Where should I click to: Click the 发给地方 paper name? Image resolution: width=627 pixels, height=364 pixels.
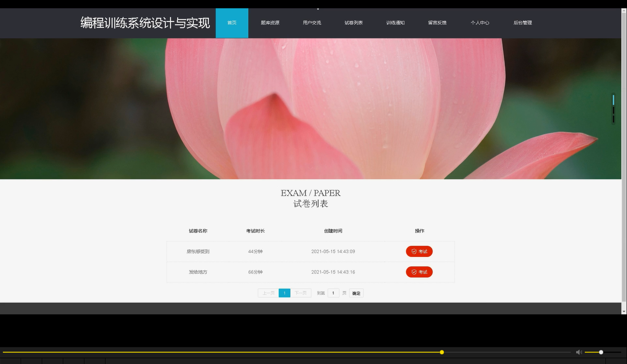pyautogui.click(x=198, y=272)
